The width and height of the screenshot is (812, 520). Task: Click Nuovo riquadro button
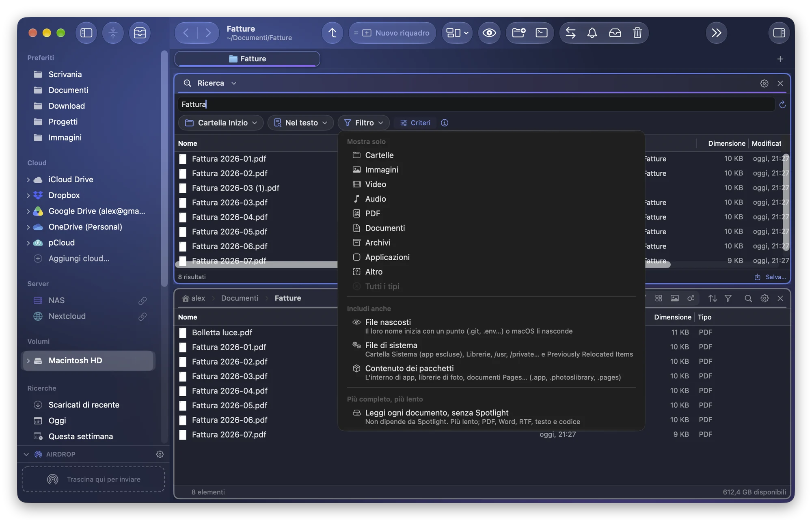392,33
